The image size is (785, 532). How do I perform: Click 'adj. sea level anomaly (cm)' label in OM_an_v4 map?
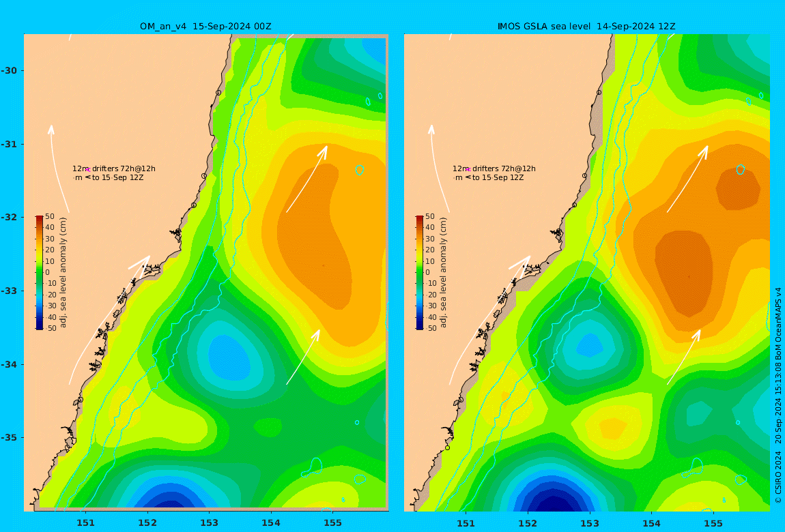pyautogui.click(x=63, y=273)
